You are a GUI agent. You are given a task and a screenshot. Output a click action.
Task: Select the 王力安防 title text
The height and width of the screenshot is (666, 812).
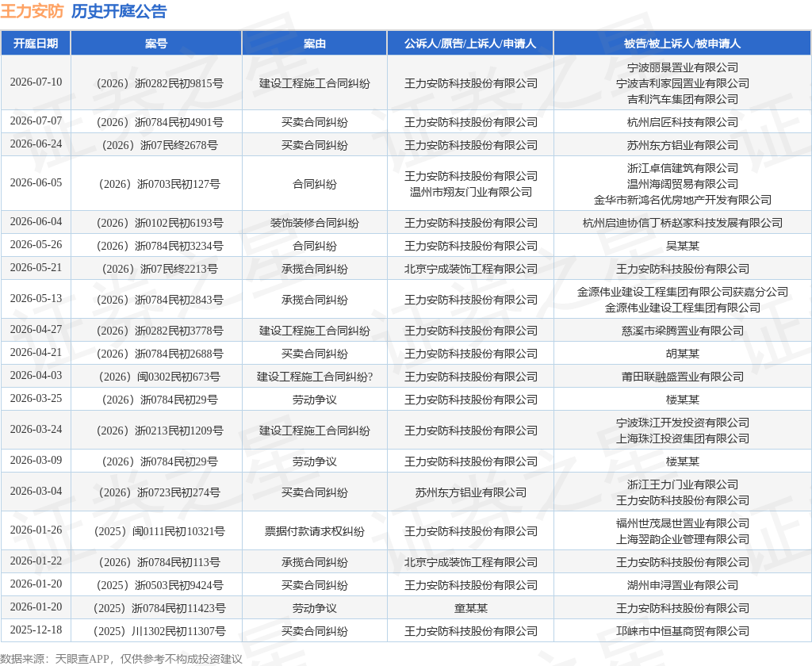tap(32, 11)
